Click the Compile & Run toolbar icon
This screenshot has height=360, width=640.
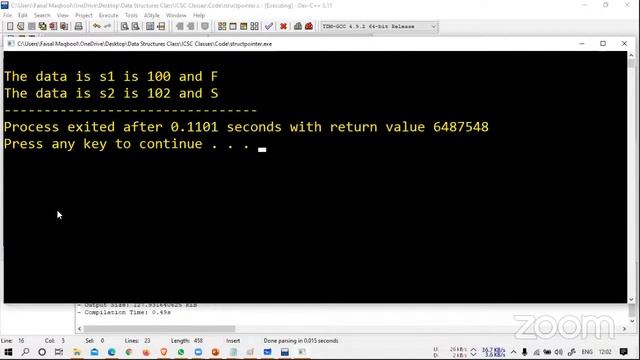click(244, 26)
